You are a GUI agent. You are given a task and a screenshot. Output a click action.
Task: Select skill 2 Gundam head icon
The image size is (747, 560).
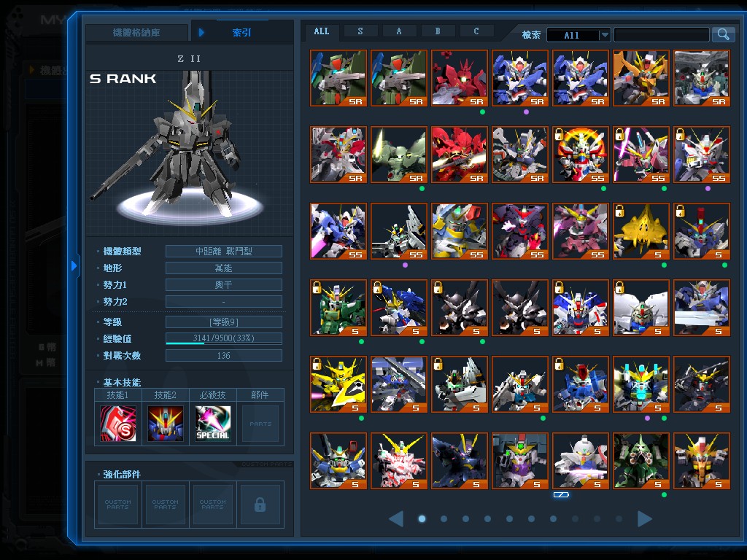[x=166, y=424]
